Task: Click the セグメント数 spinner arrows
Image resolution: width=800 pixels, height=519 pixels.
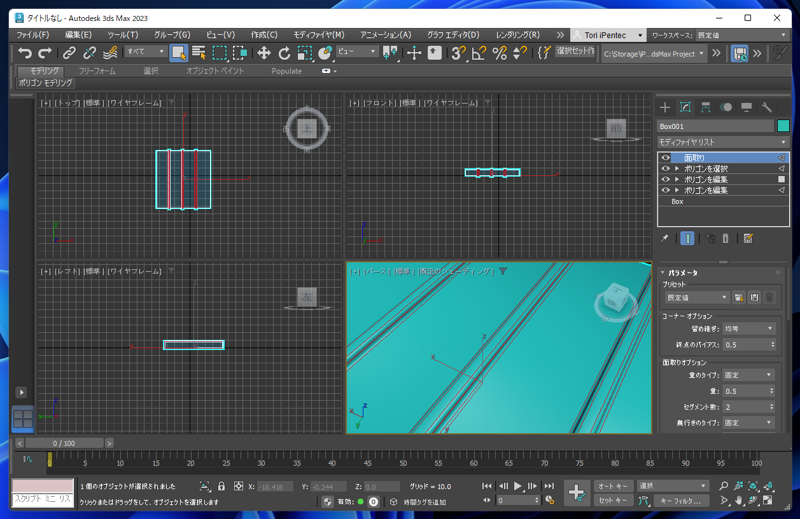Action: [x=771, y=407]
